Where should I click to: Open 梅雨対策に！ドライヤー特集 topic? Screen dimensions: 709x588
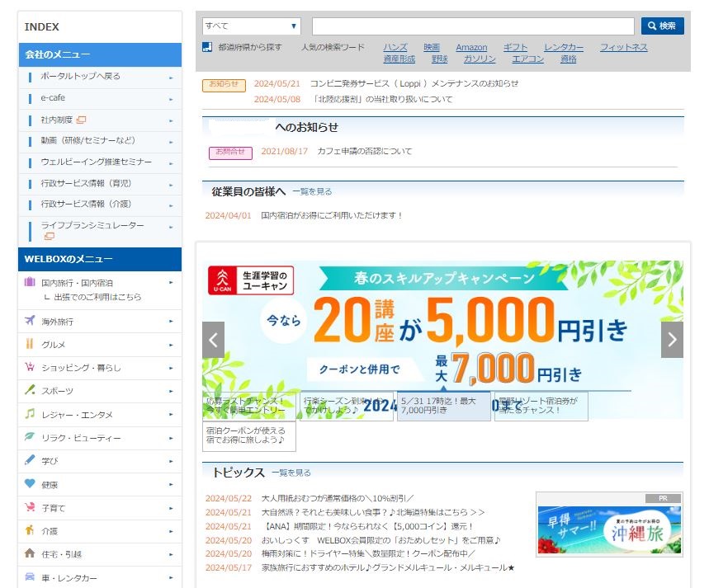click(x=368, y=553)
